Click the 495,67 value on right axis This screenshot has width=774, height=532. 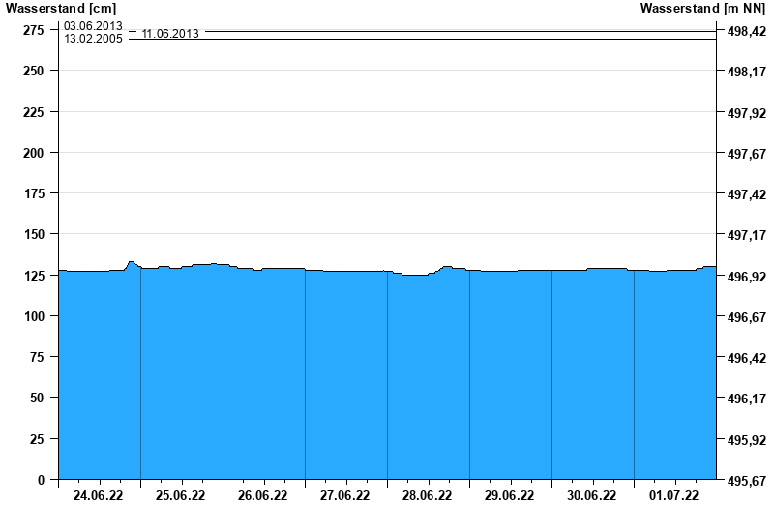pyautogui.click(x=746, y=481)
